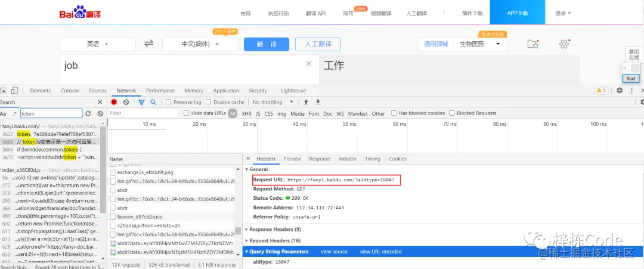
Task: Open the Response tab of request
Action: [320, 159]
